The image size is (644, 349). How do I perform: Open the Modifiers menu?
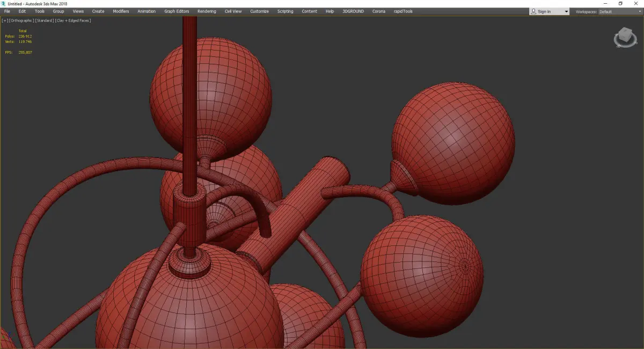[121, 11]
